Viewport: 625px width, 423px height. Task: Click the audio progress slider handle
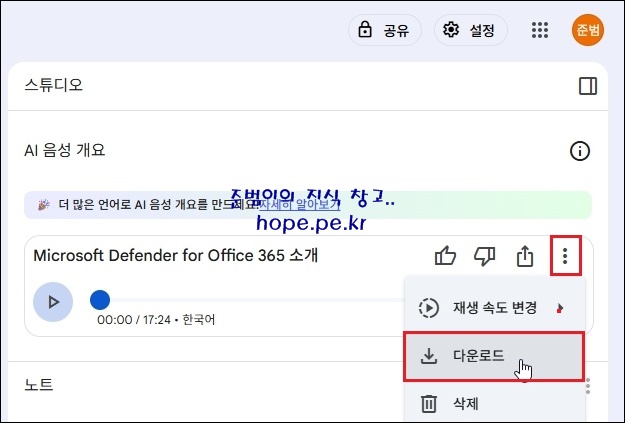(100, 300)
